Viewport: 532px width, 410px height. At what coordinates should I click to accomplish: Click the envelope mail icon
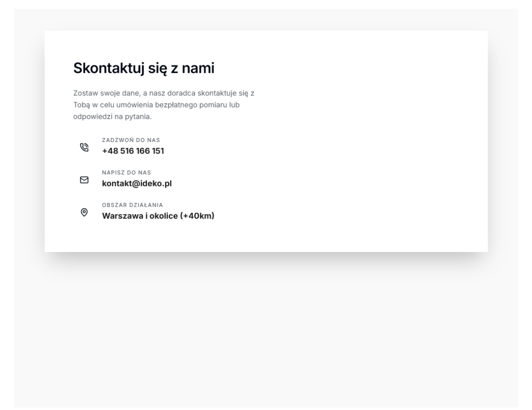84,180
